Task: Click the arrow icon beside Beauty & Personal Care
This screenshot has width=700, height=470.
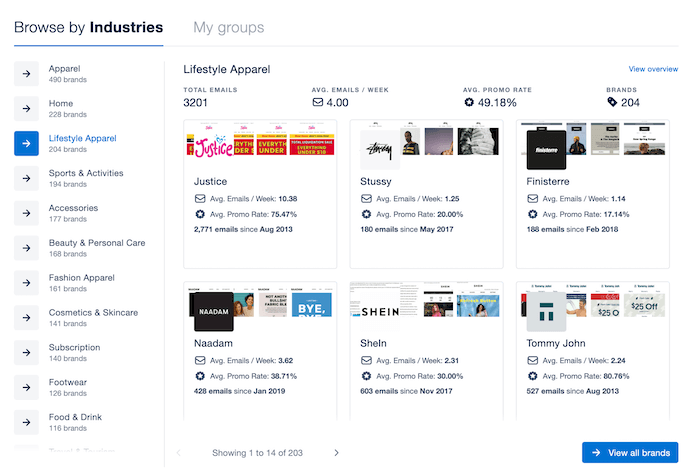Action: [x=26, y=248]
